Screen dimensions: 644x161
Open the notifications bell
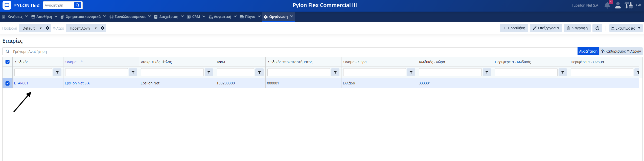tap(607, 5)
